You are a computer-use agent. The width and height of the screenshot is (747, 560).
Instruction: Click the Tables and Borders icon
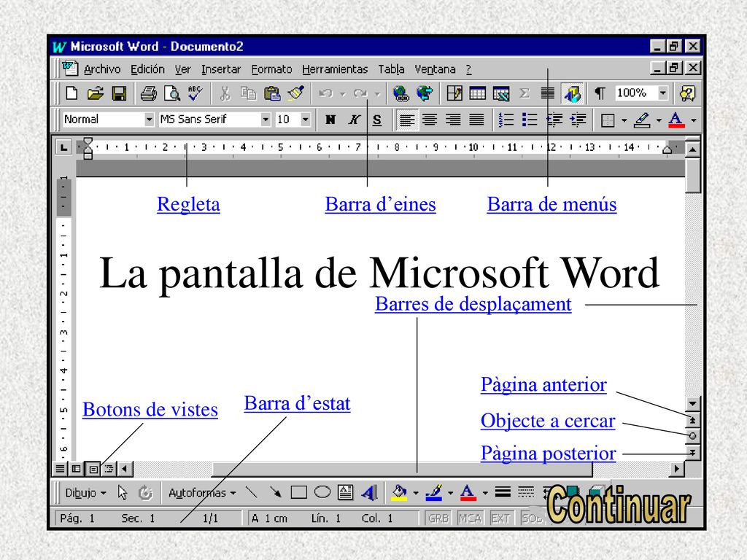pyautogui.click(x=454, y=93)
